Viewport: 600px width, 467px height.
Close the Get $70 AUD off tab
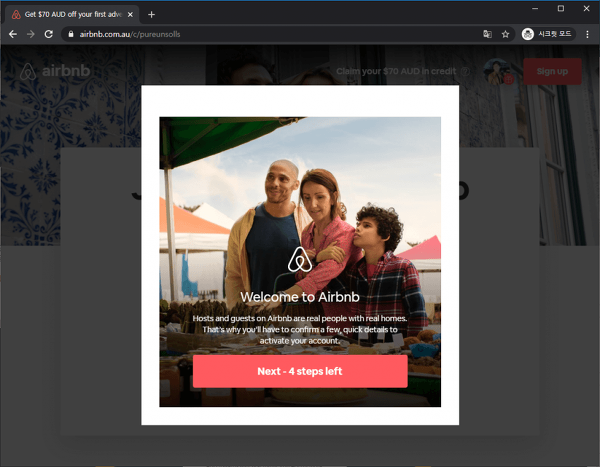tap(130, 15)
